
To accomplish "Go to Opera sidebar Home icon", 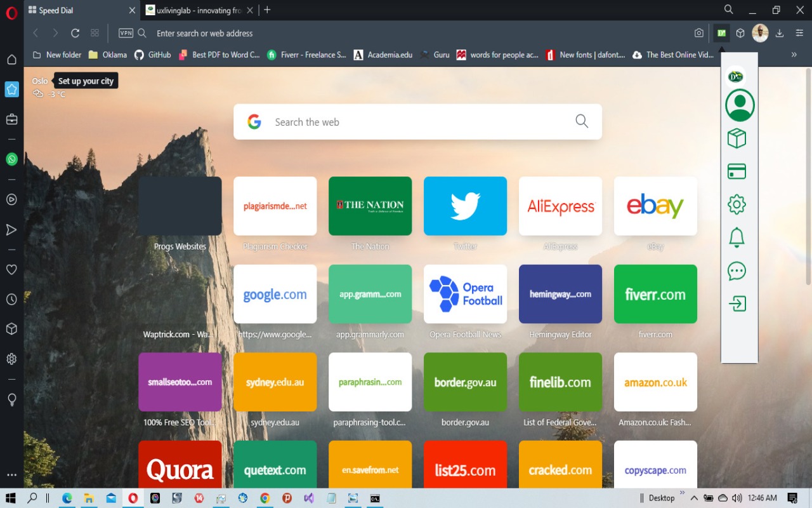I will pyautogui.click(x=11, y=60).
